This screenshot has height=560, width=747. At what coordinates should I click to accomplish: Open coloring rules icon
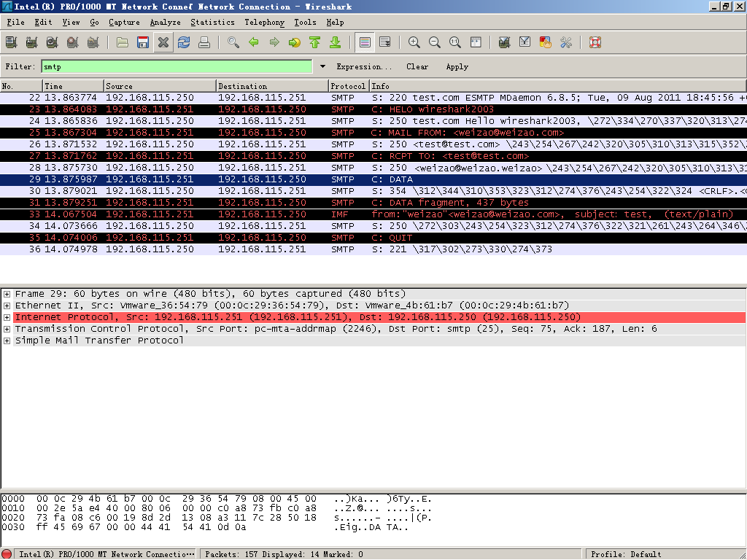[x=545, y=42]
